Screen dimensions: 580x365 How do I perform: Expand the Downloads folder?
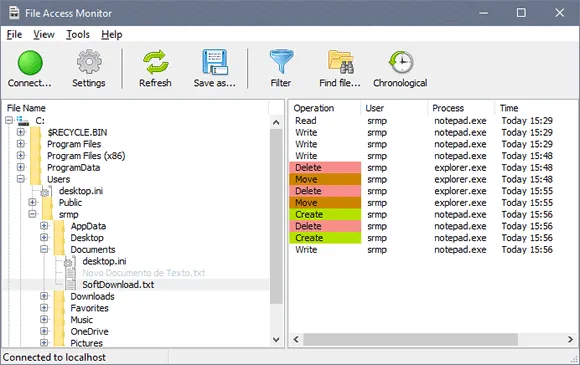(x=44, y=296)
